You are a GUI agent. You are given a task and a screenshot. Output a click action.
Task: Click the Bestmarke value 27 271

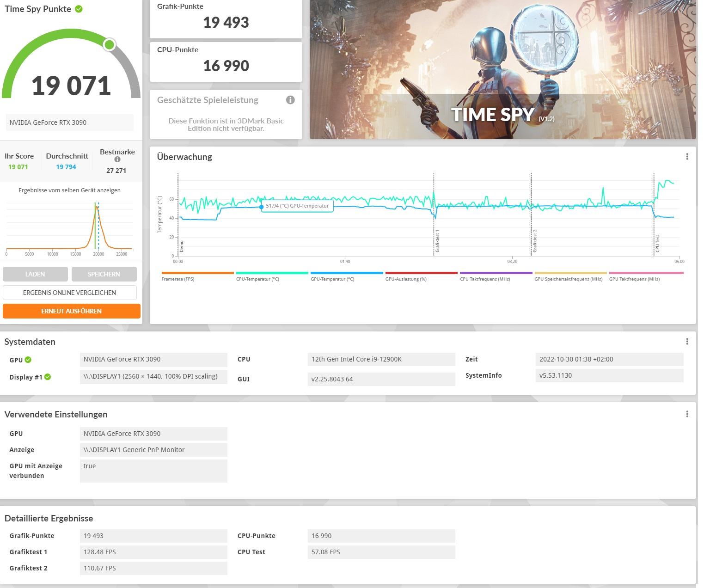pos(116,171)
